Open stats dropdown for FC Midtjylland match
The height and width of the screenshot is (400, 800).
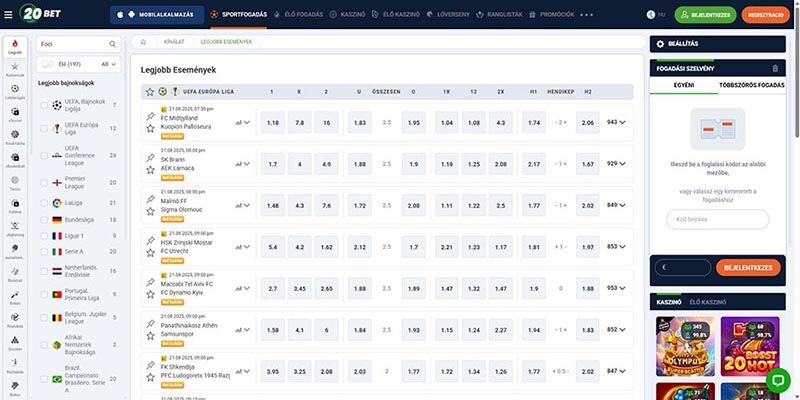(x=243, y=122)
